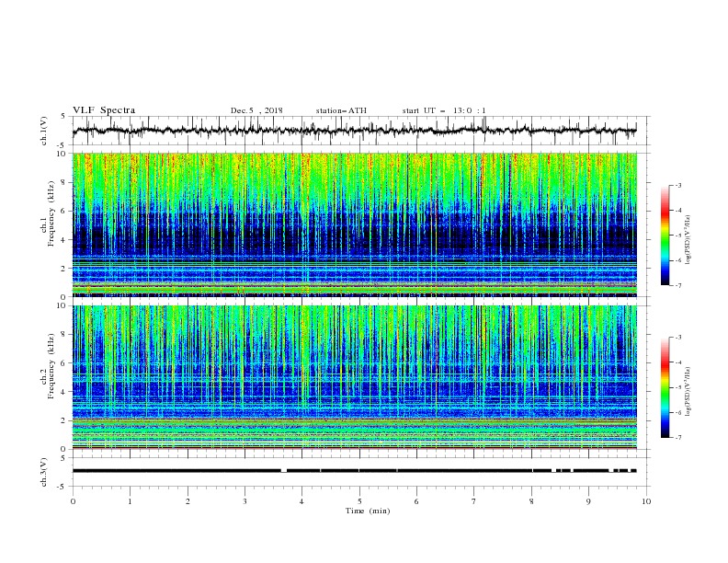
Task: Click the "station=ATH" header label
Action: coord(341,110)
